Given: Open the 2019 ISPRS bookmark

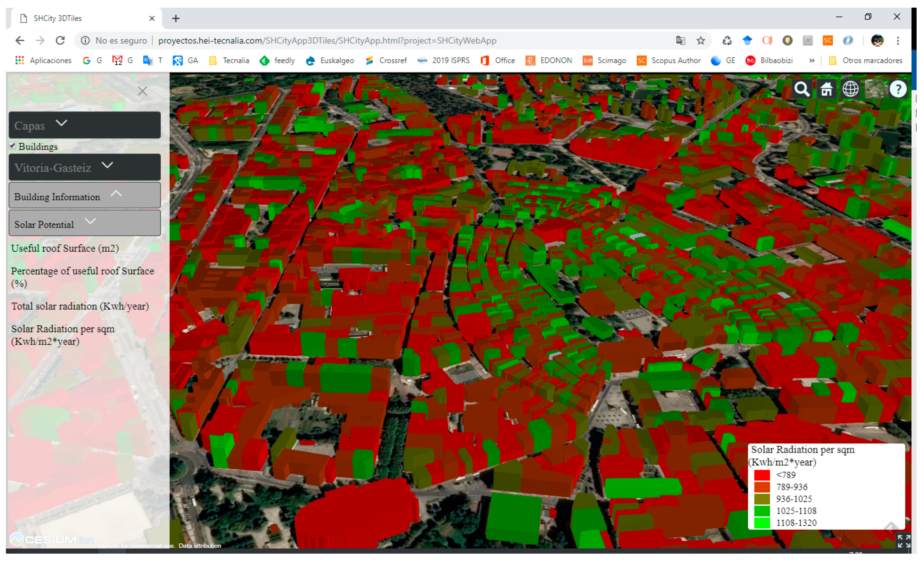Looking at the screenshot, I should point(444,60).
